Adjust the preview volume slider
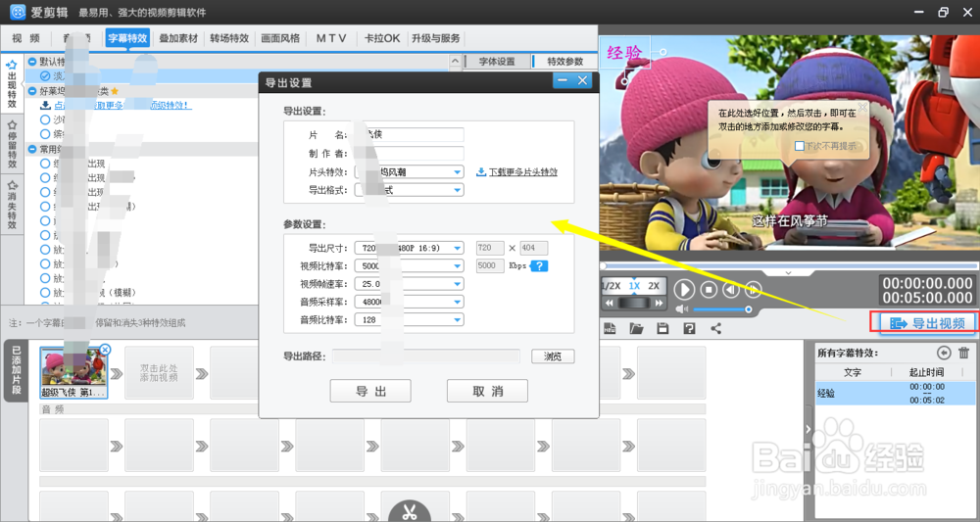The image size is (980, 522). (x=722, y=309)
